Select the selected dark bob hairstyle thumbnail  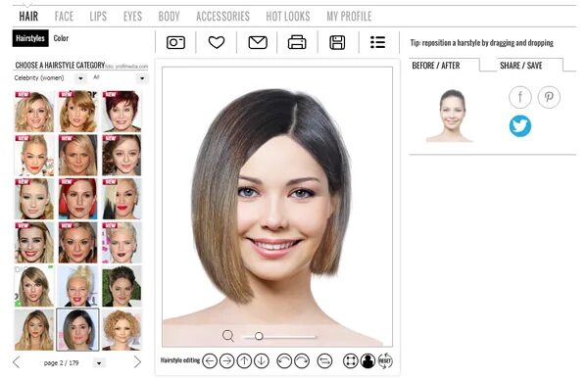[x=77, y=329]
